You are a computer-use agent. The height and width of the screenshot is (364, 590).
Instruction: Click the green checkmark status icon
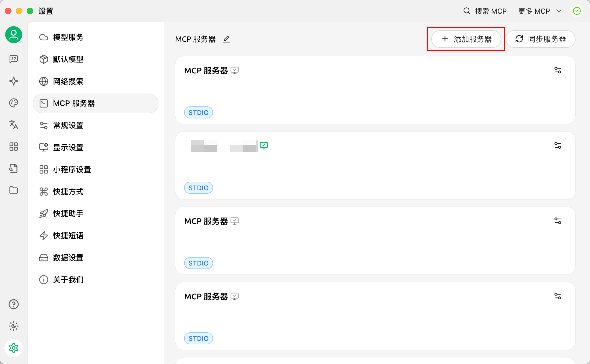577,11
